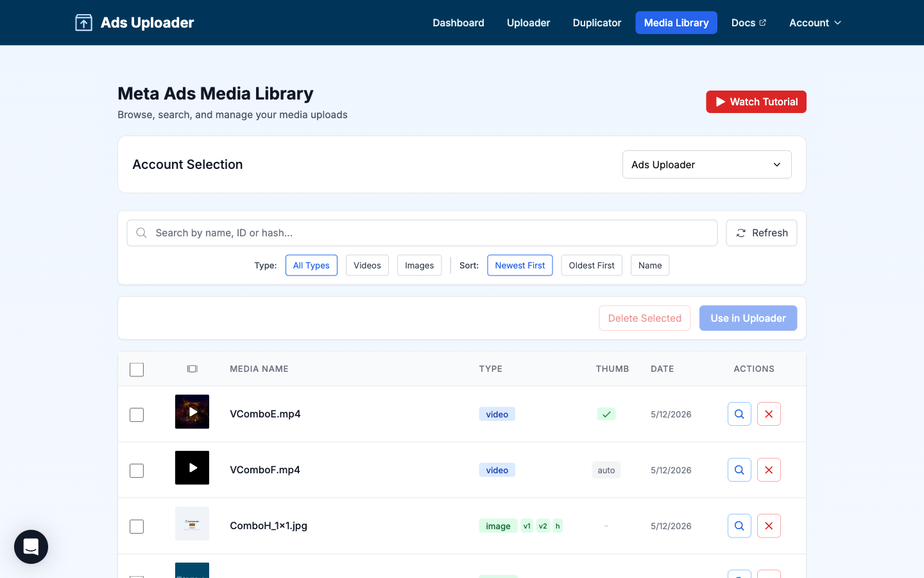Image resolution: width=924 pixels, height=578 pixels.
Task: Open Docs link in navbar
Action: click(749, 22)
